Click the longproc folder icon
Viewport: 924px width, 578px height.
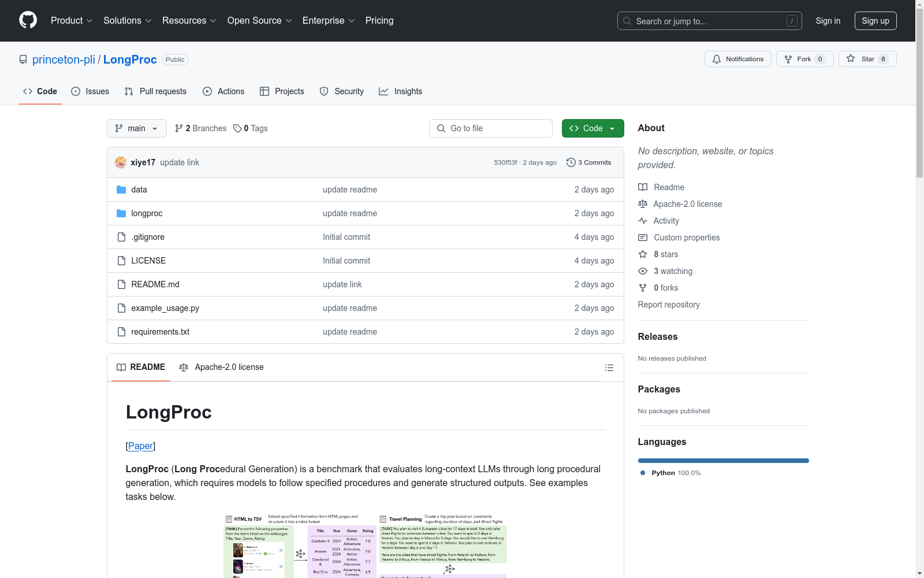(x=121, y=213)
